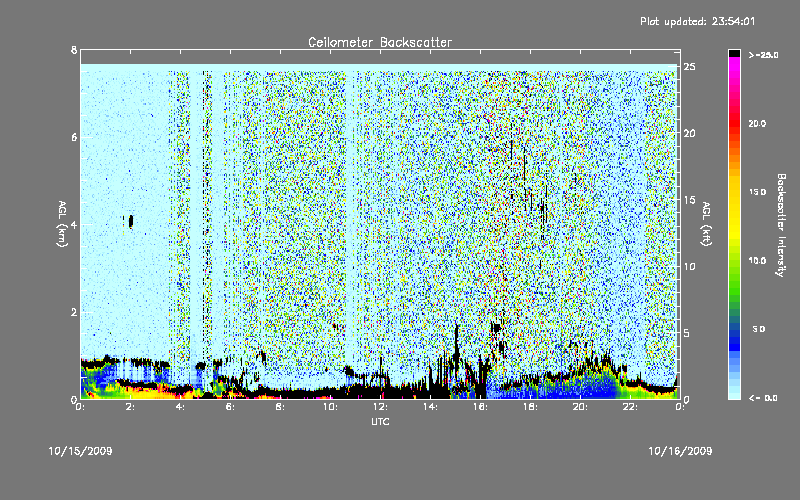Click the kft axis tick label '25'
Image resolution: width=800 pixels, height=500 pixels.
[x=689, y=67]
